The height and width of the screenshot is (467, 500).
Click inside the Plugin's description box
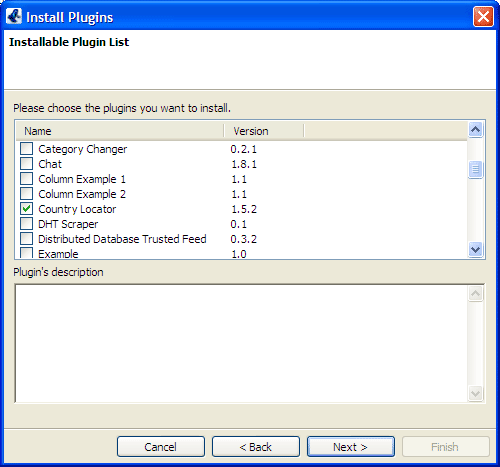click(x=242, y=343)
